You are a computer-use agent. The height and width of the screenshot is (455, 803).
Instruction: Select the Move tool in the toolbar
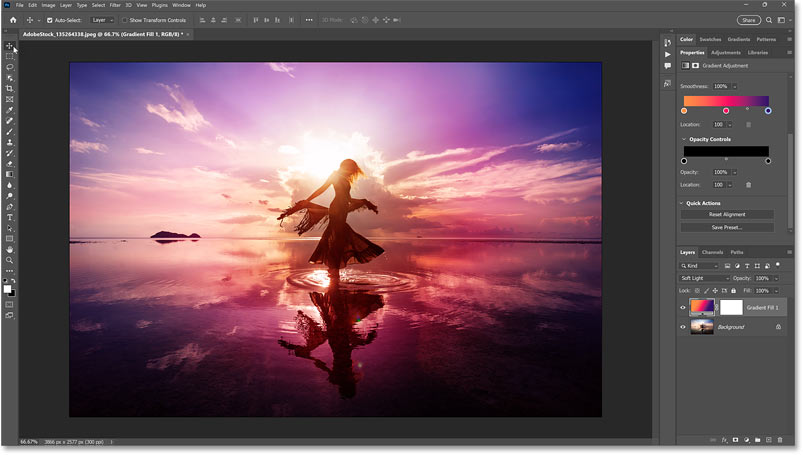point(10,46)
